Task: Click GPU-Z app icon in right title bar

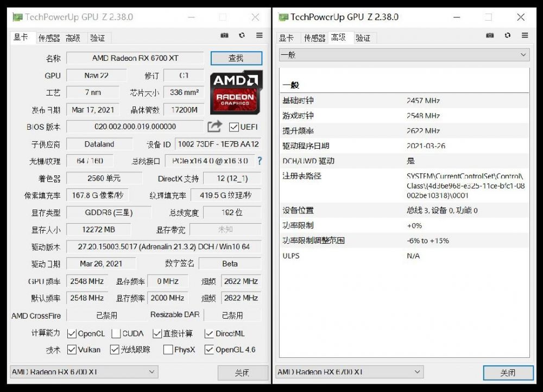Action: (x=283, y=17)
